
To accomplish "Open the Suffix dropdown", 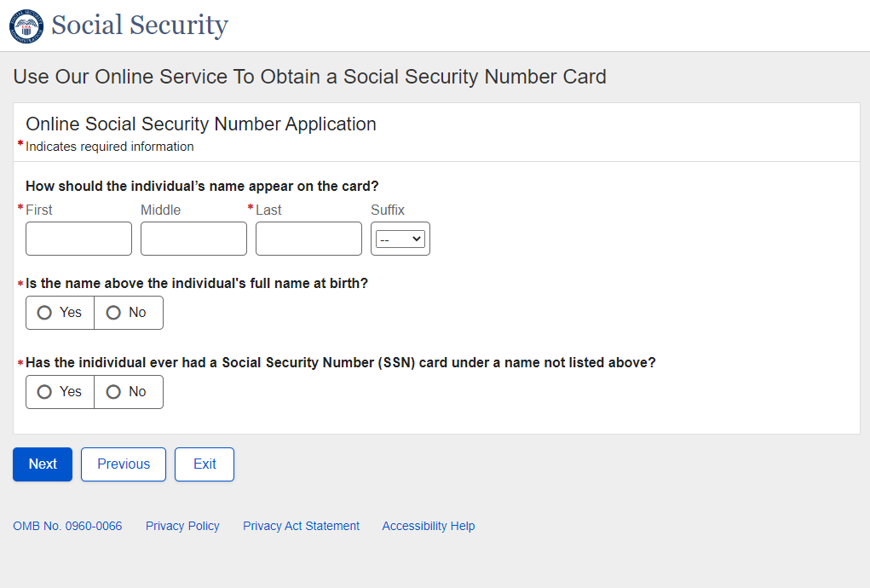I will pos(400,239).
